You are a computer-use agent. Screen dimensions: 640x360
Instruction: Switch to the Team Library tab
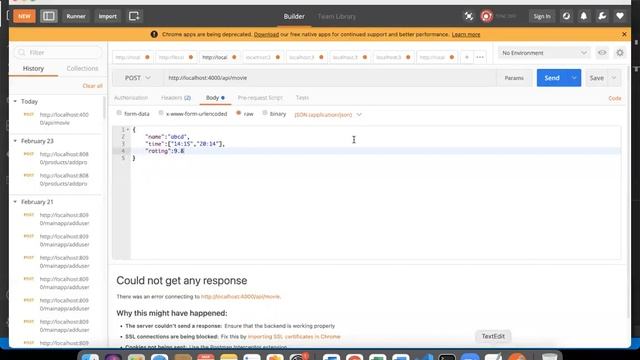click(x=337, y=16)
